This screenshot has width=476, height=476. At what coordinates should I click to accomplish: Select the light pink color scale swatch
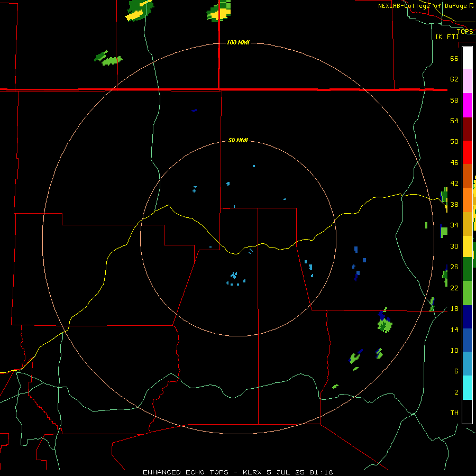pyautogui.click(x=467, y=81)
